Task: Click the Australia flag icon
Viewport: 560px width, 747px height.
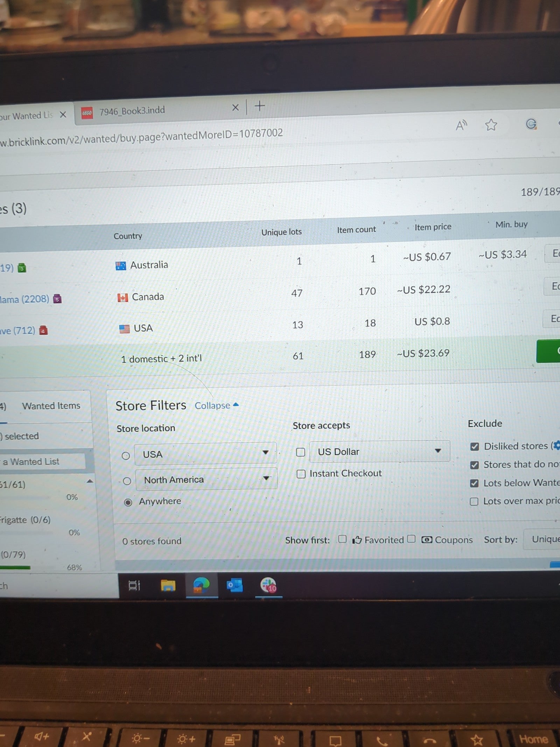Action: 121,266
